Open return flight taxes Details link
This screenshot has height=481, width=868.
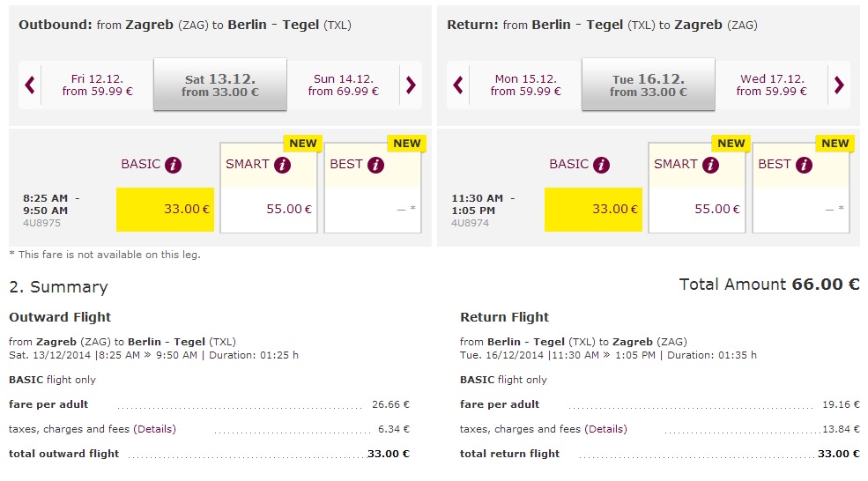tap(605, 429)
